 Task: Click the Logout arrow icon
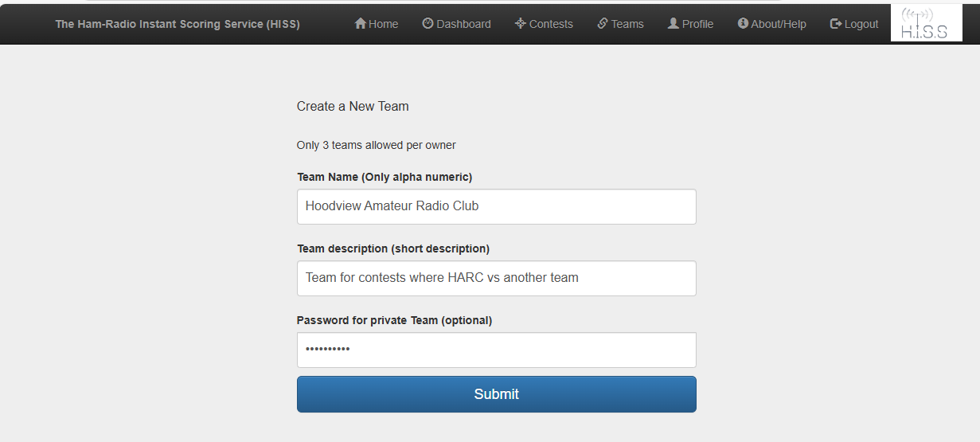[x=836, y=24]
